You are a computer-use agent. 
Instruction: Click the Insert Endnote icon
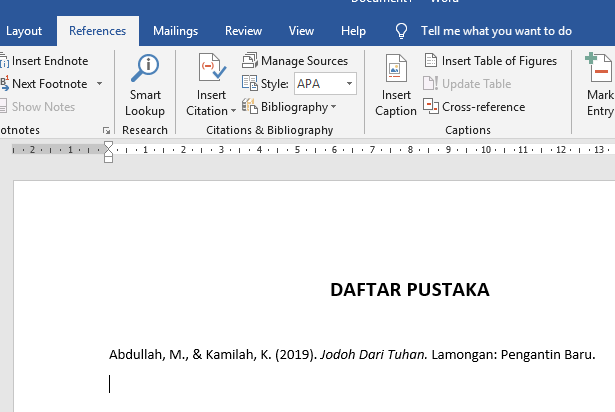[x=4, y=62]
